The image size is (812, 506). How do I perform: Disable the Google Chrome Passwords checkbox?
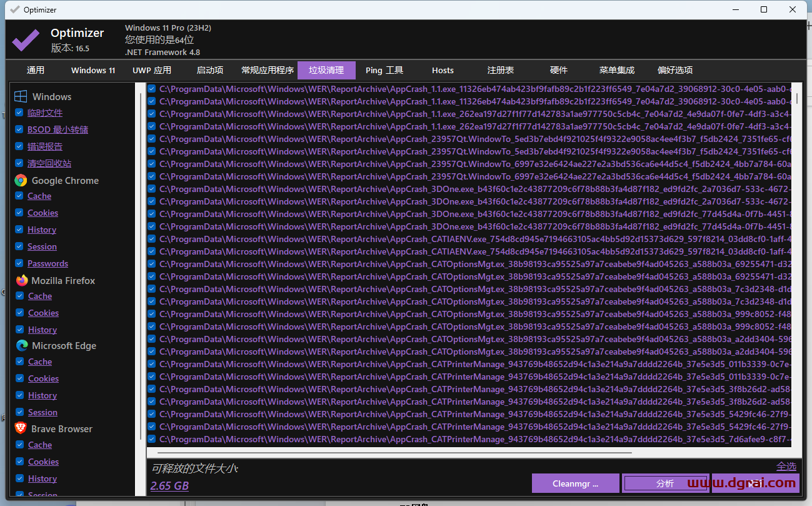pos(19,263)
